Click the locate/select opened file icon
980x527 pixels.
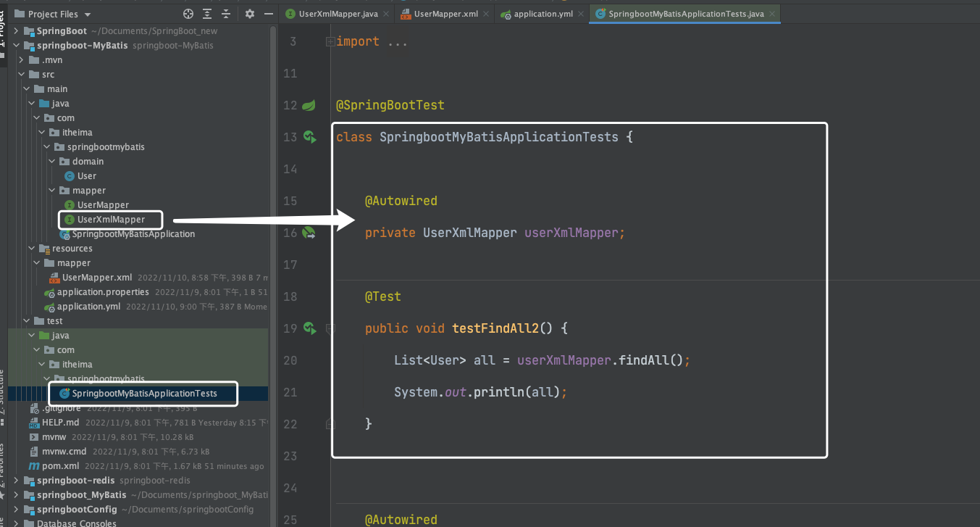[188, 14]
